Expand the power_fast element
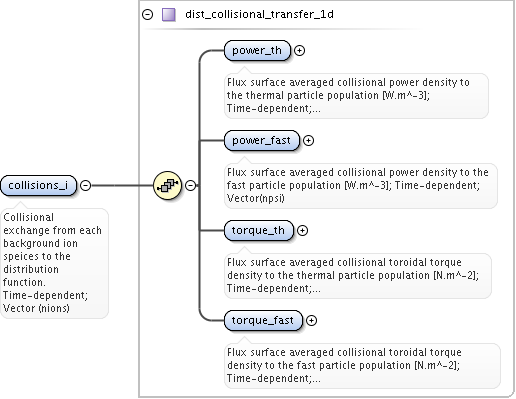516x399 pixels. tap(308, 140)
